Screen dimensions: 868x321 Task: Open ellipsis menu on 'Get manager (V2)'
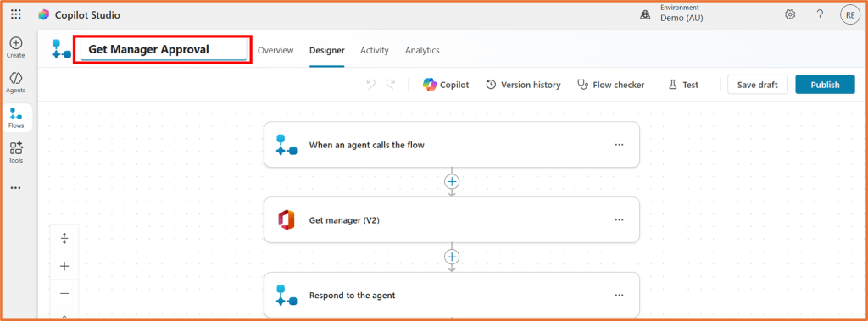pos(619,219)
